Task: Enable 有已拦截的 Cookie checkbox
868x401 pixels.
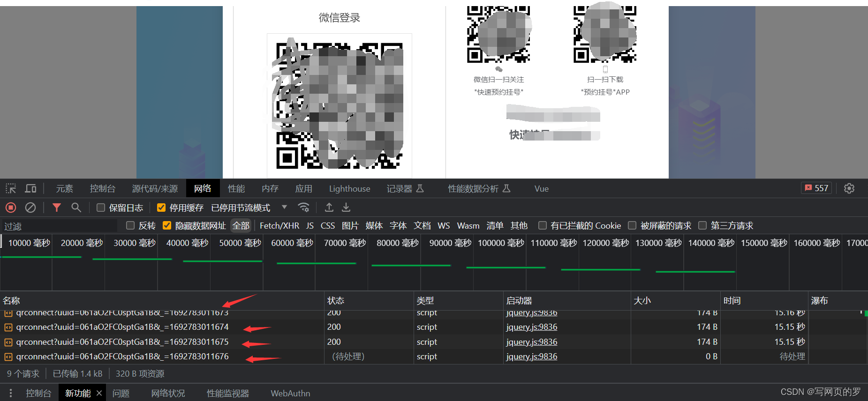Action: click(543, 225)
